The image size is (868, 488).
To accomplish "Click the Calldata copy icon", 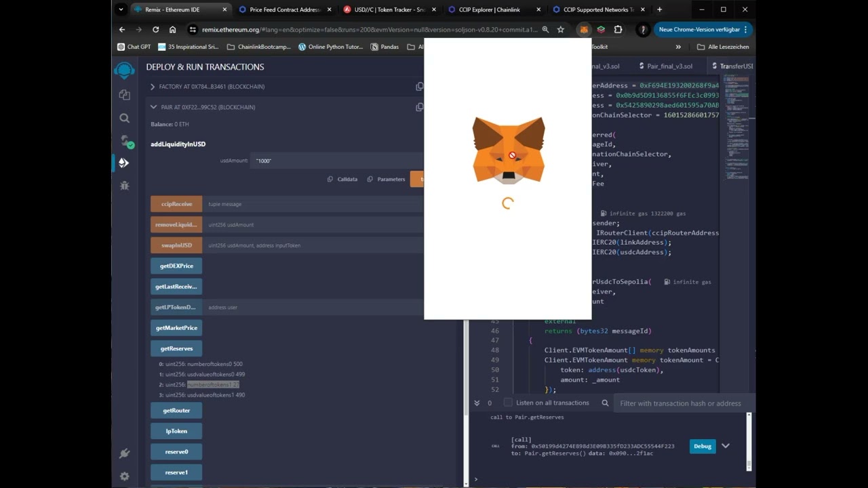I will 330,179.
